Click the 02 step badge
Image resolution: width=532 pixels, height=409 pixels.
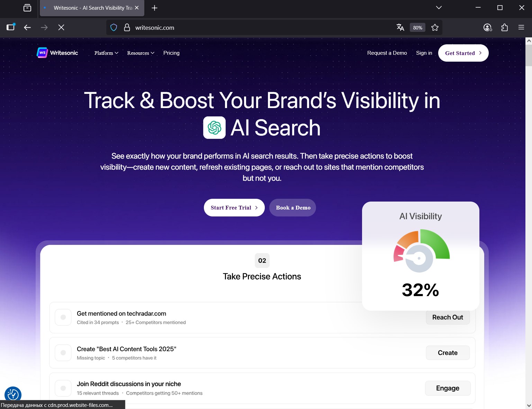(x=262, y=261)
